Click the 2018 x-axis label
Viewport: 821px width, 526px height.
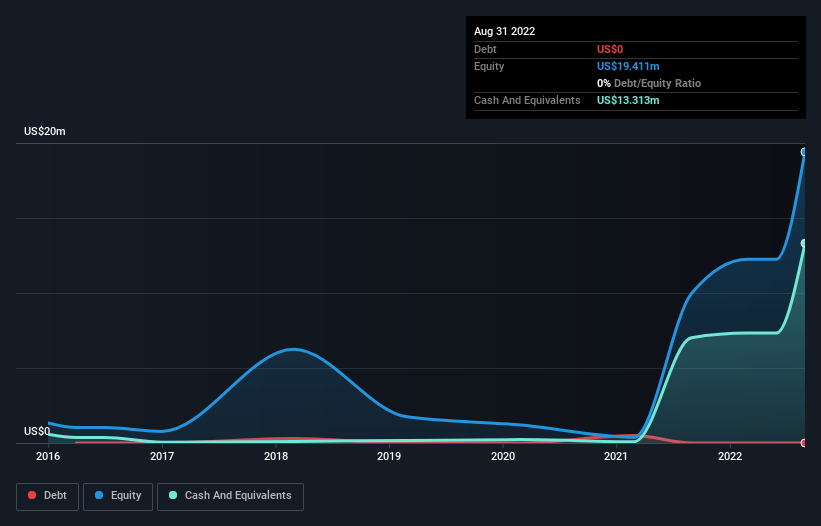[276, 456]
